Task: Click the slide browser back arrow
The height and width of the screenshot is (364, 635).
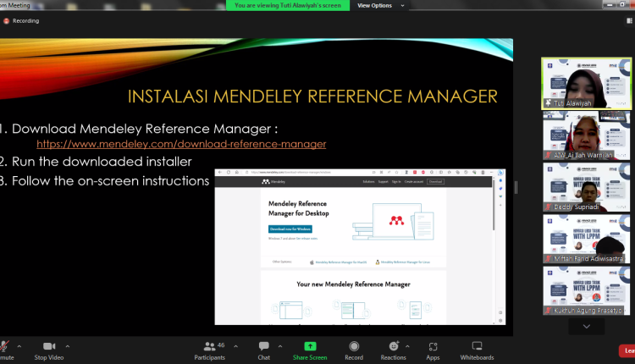Action: coord(220,172)
